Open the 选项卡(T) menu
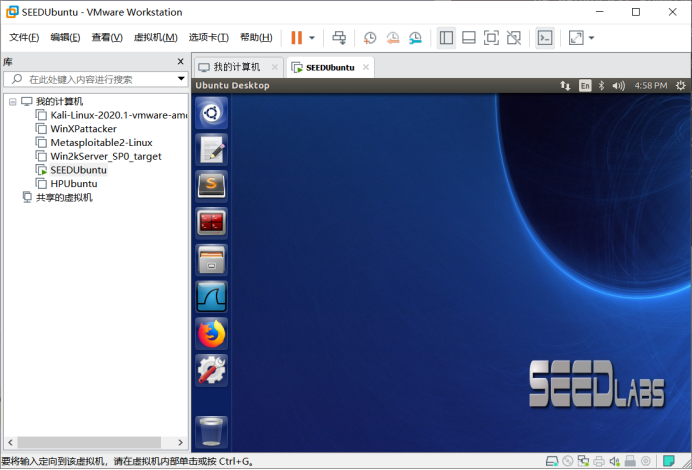This screenshot has width=692, height=470. (209, 38)
